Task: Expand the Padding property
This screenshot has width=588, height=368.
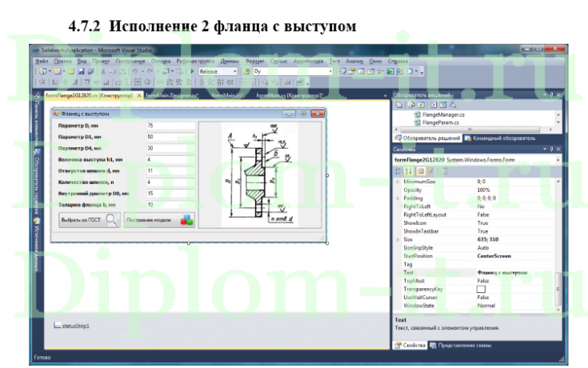Action: coord(398,198)
